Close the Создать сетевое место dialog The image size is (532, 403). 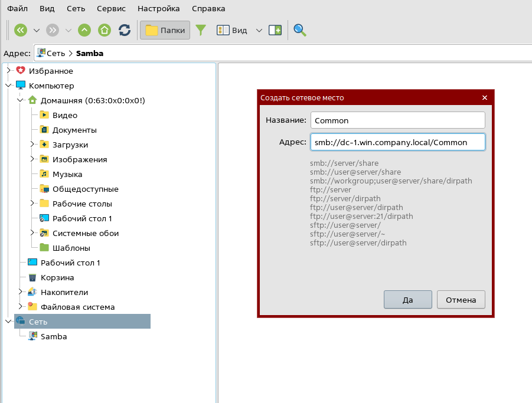pyautogui.click(x=485, y=97)
